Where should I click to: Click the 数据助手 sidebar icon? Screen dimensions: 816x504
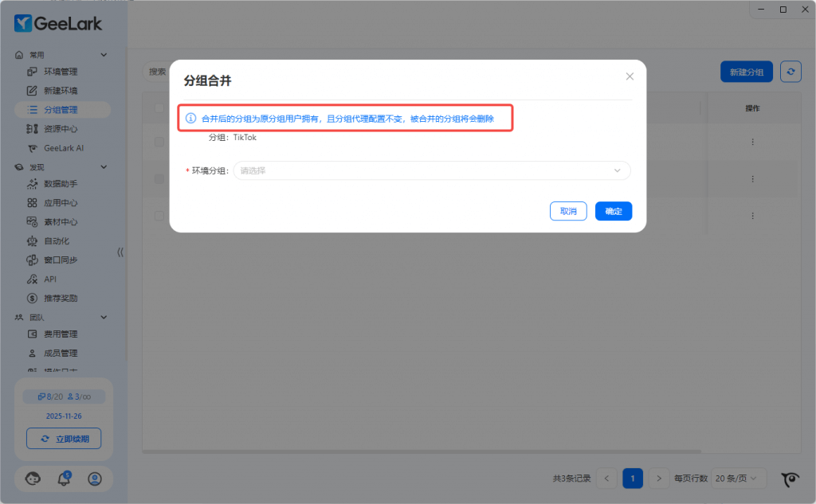coord(33,184)
